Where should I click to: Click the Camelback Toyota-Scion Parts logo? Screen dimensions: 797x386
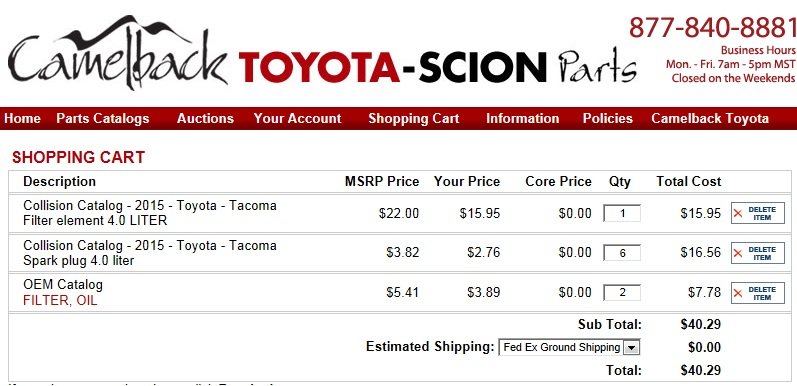point(321,53)
